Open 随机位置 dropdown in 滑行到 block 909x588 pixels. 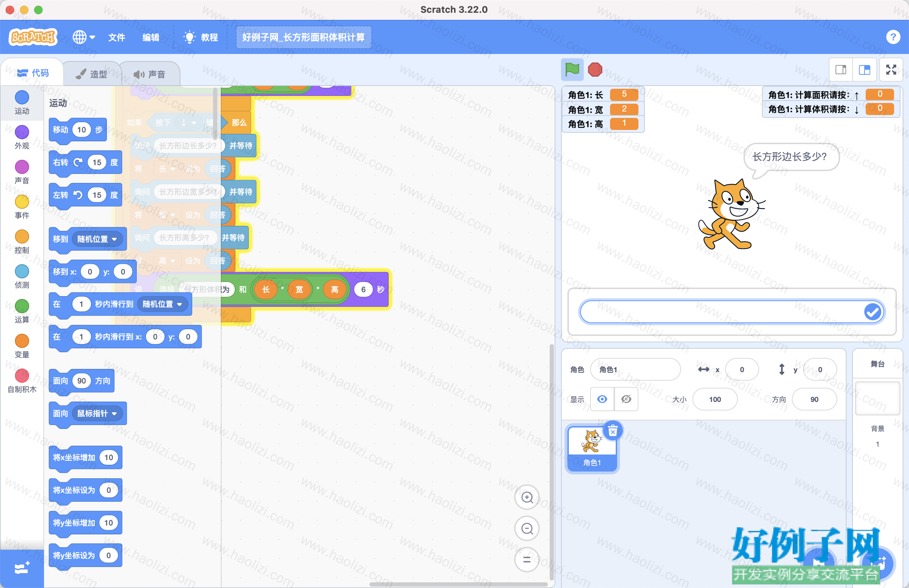pyautogui.click(x=162, y=304)
